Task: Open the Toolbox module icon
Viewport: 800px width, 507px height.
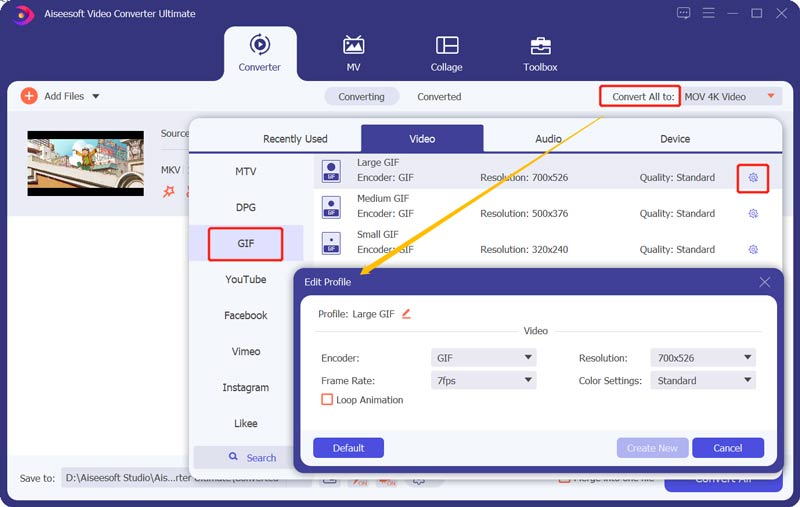Action: (x=540, y=45)
